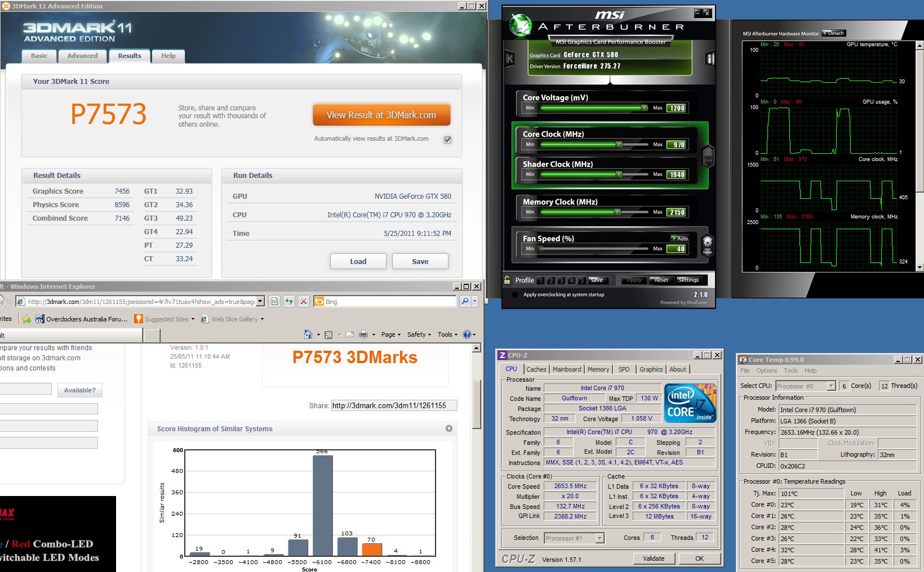
Task: Click the Save button in 3DMark
Action: 420,261
